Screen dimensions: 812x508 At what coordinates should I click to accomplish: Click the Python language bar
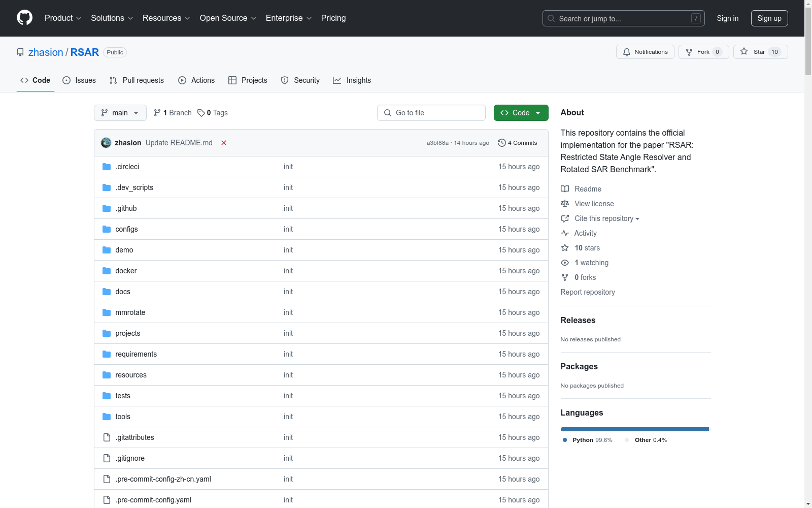point(634,429)
